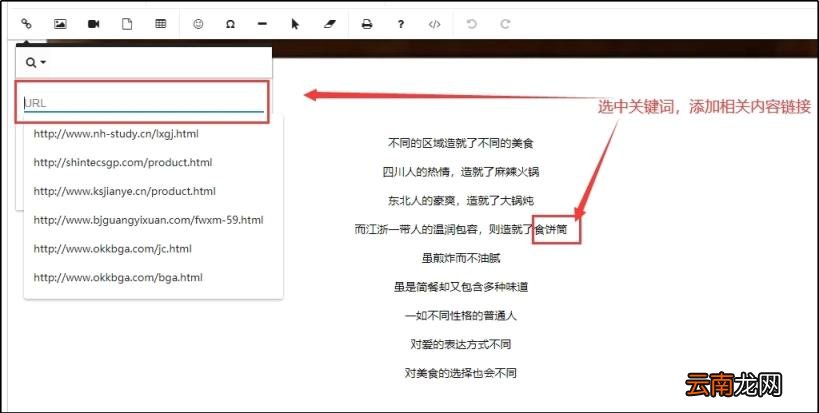Click the insert video icon
The width and height of the screenshot is (819, 413).
(93, 24)
